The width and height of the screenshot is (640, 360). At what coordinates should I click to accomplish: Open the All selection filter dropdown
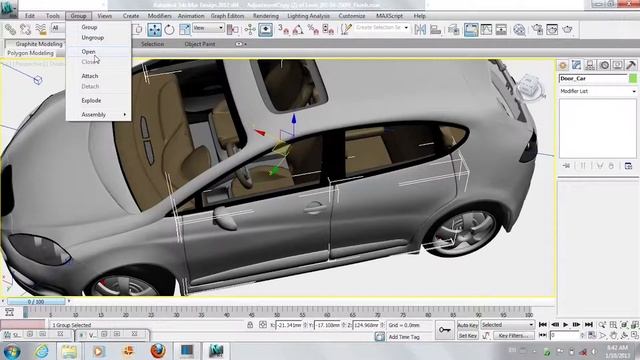pos(58,28)
